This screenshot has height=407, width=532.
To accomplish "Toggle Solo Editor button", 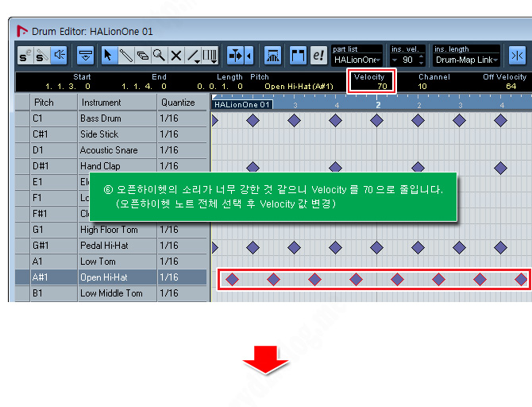I will [x=25, y=55].
